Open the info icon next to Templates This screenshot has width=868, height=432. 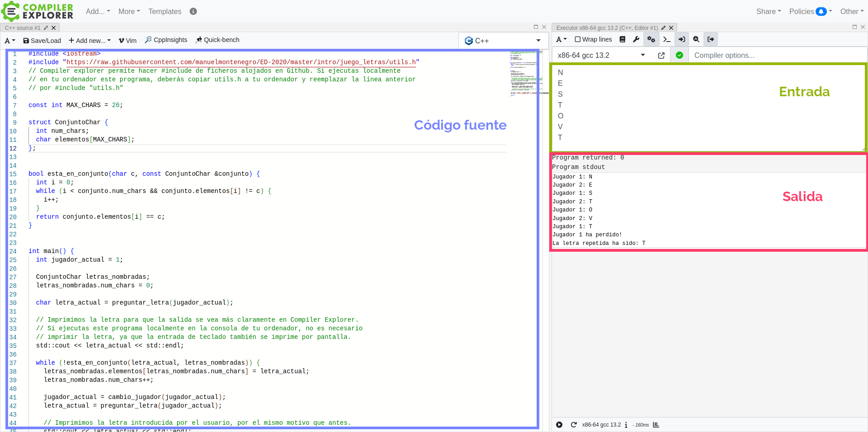pos(193,11)
